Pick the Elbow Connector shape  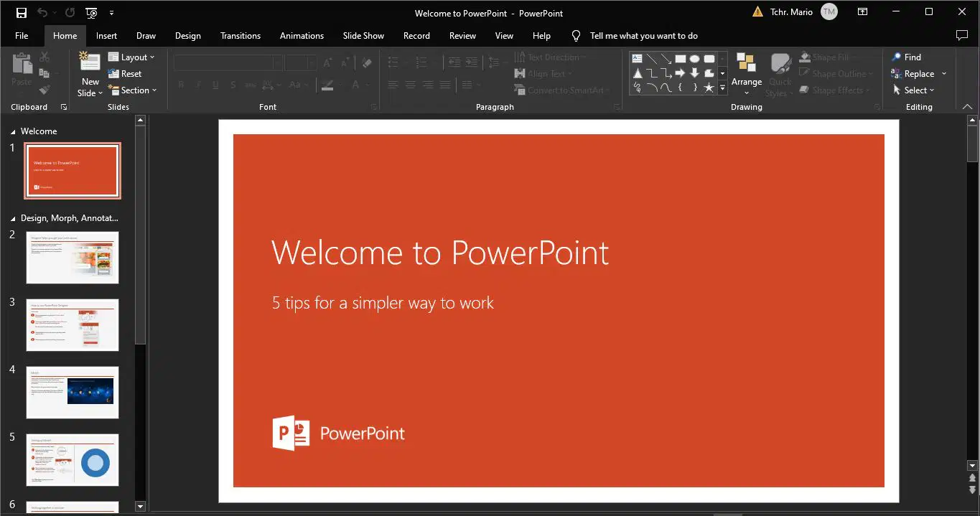tap(652, 73)
